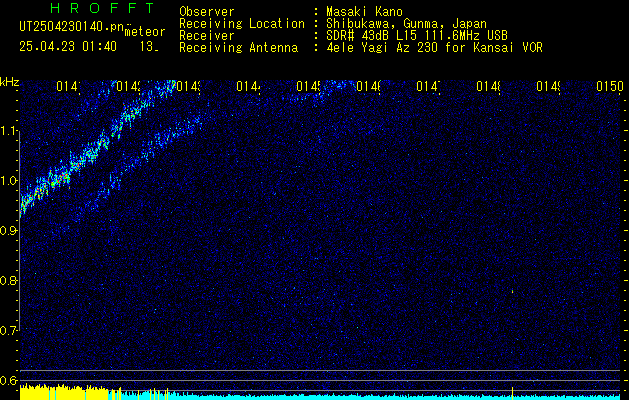Screen dimensions: 629x400
Task: Click the 1.1 kHz frequency label
Action: [9, 131]
